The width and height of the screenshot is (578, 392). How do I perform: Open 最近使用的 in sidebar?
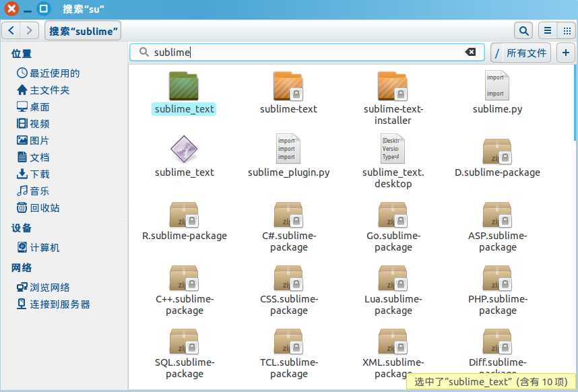tap(49, 73)
